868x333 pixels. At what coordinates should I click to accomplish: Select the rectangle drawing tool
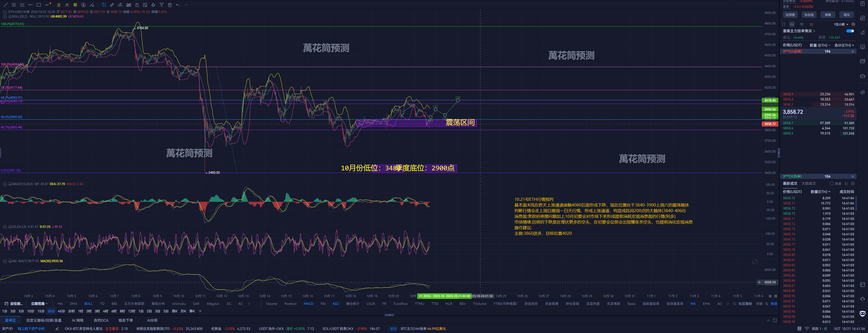(38, 5)
